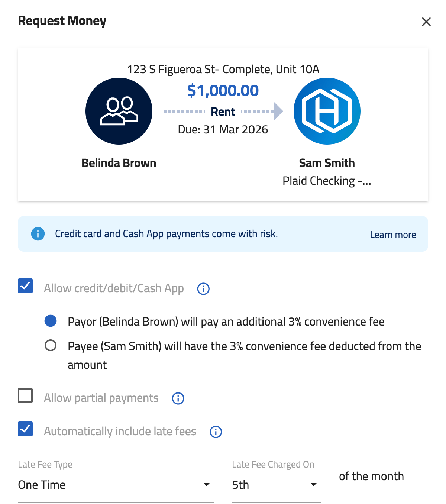Open info tooltip for Automatically include late fees
This screenshot has height=504, width=446.
[x=216, y=432]
